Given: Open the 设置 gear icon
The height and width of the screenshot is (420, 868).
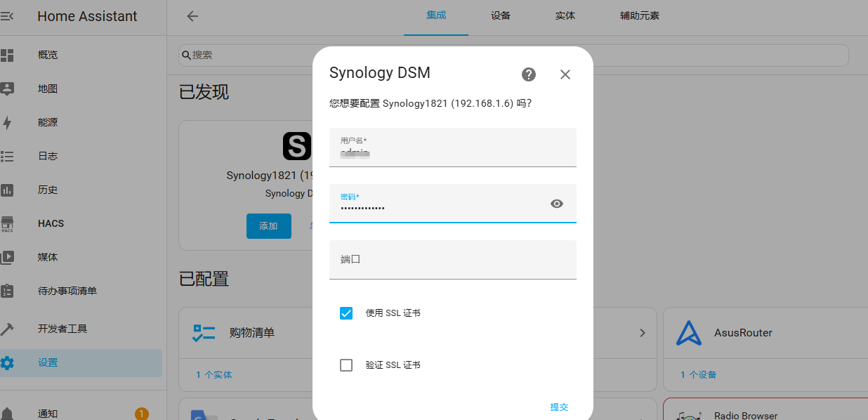Looking at the screenshot, I should coord(7,362).
